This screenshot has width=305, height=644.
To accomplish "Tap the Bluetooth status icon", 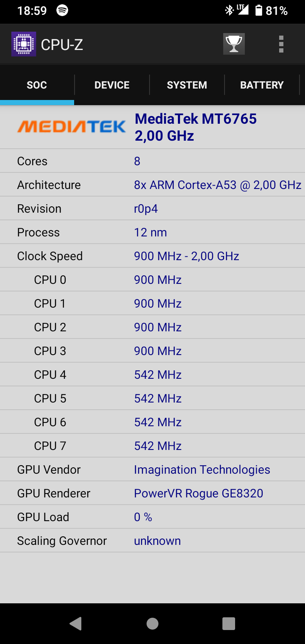I will tap(229, 11).
